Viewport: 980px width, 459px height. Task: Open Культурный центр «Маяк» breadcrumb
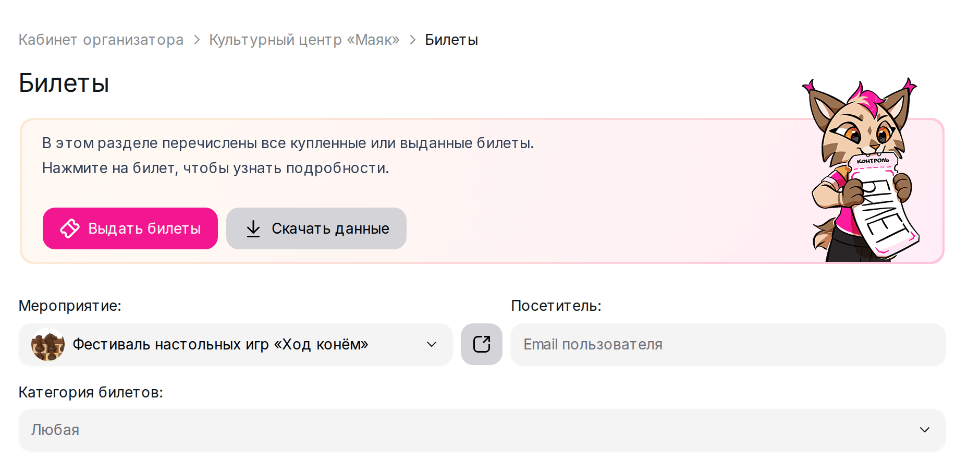point(304,40)
